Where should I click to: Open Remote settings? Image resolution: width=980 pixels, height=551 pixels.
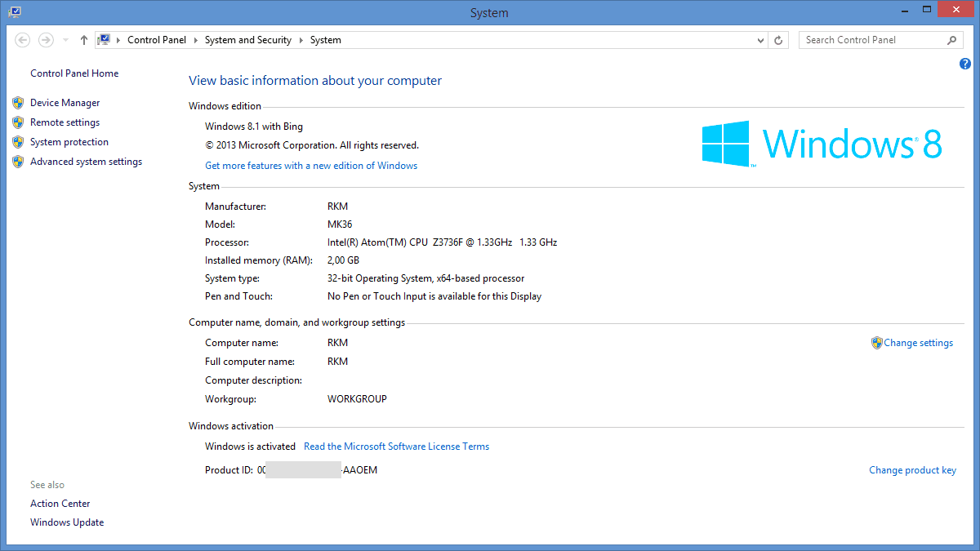point(65,122)
